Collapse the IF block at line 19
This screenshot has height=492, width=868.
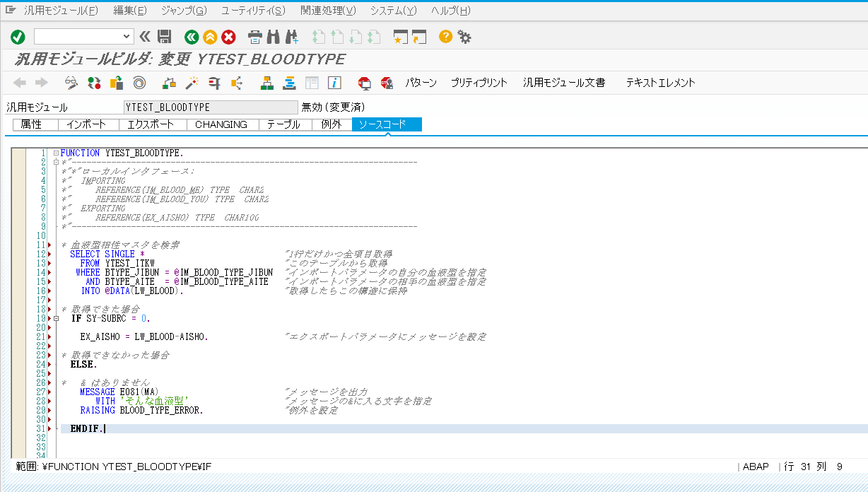click(x=56, y=319)
